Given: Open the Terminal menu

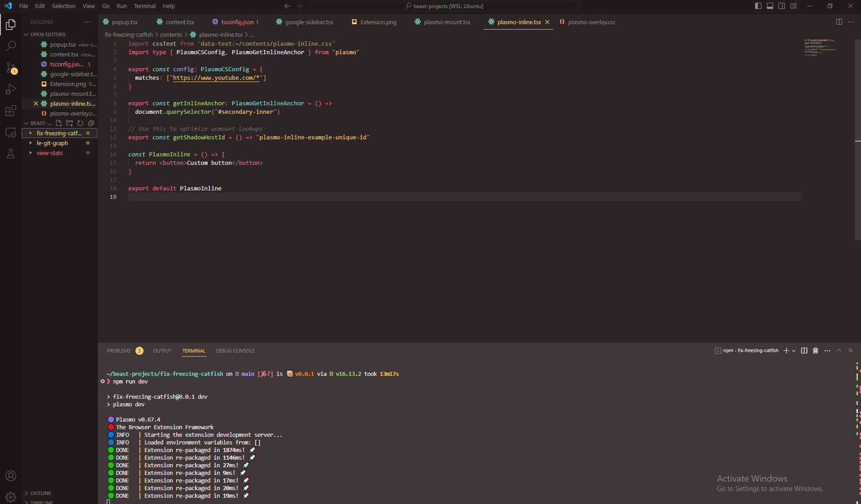Looking at the screenshot, I should pyautogui.click(x=144, y=6).
